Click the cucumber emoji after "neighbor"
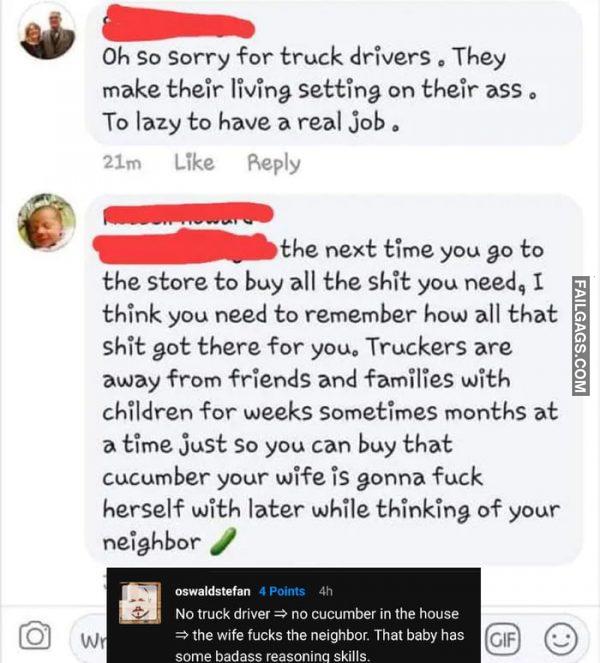This screenshot has height=663, width=600. [x=223, y=542]
